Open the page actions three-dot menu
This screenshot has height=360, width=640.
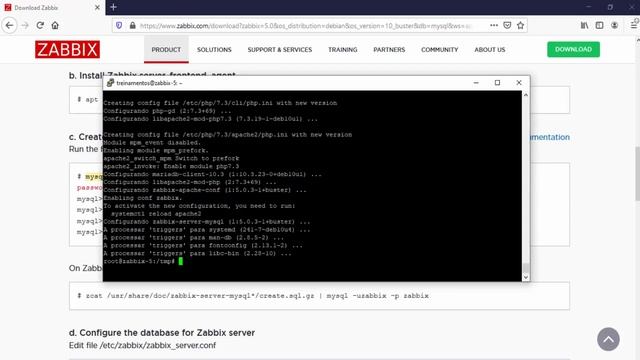(494, 25)
